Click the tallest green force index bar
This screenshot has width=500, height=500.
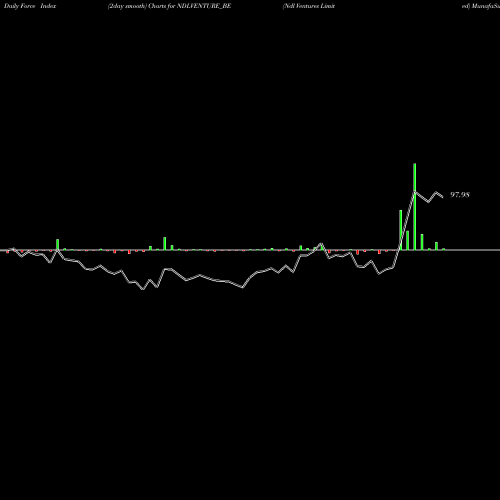[415, 207]
